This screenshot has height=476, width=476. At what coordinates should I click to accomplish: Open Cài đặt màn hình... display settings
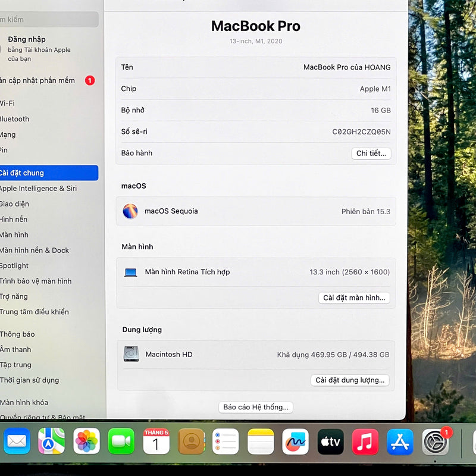[x=354, y=298]
